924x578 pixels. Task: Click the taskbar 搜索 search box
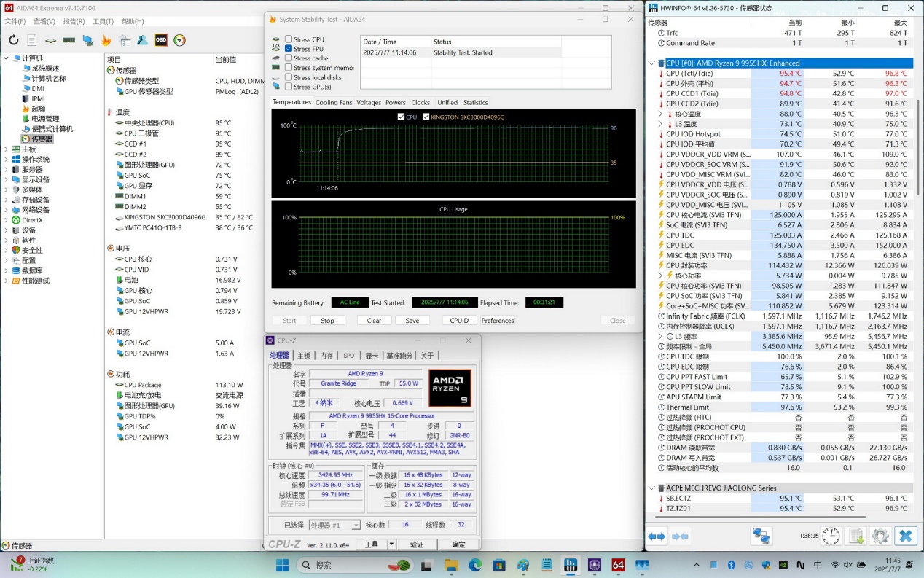tap(356, 565)
